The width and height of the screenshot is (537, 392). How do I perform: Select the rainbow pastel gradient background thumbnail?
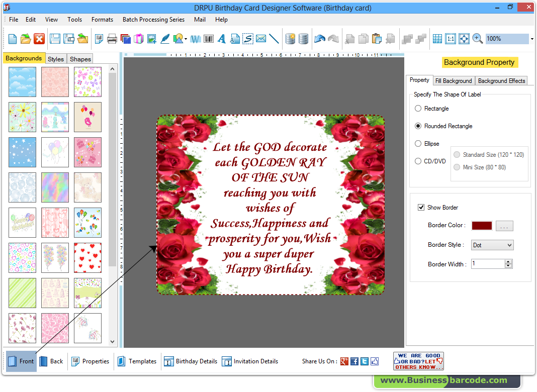point(55,187)
